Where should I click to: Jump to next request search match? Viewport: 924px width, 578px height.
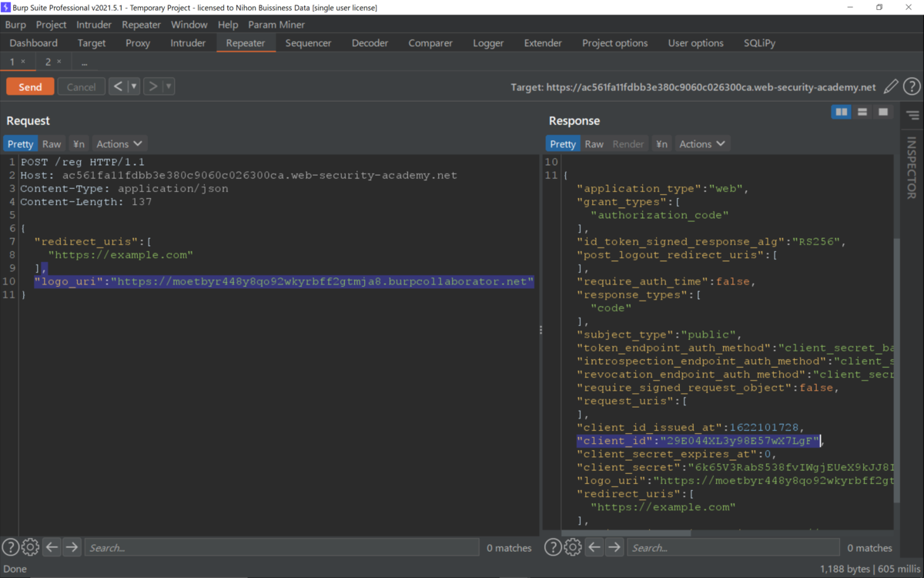72,547
